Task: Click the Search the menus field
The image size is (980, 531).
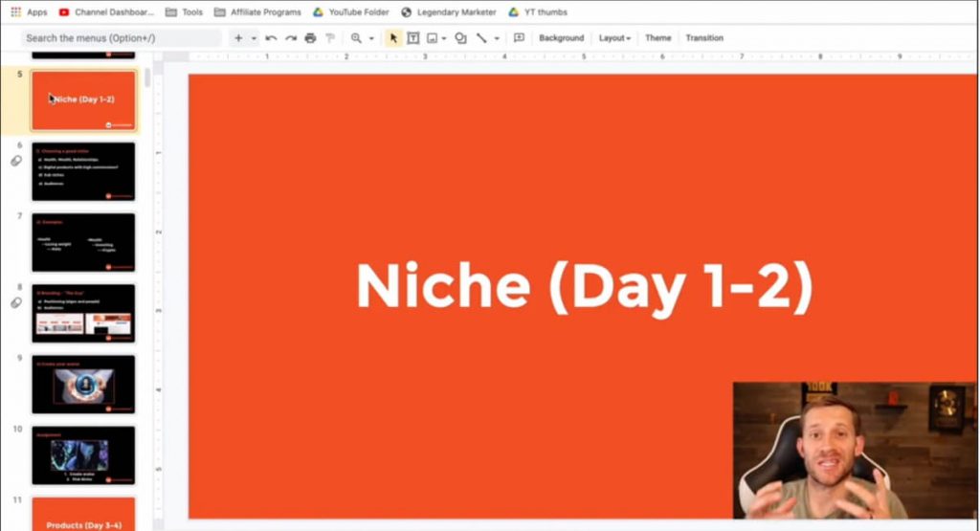Action: pos(122,38)
